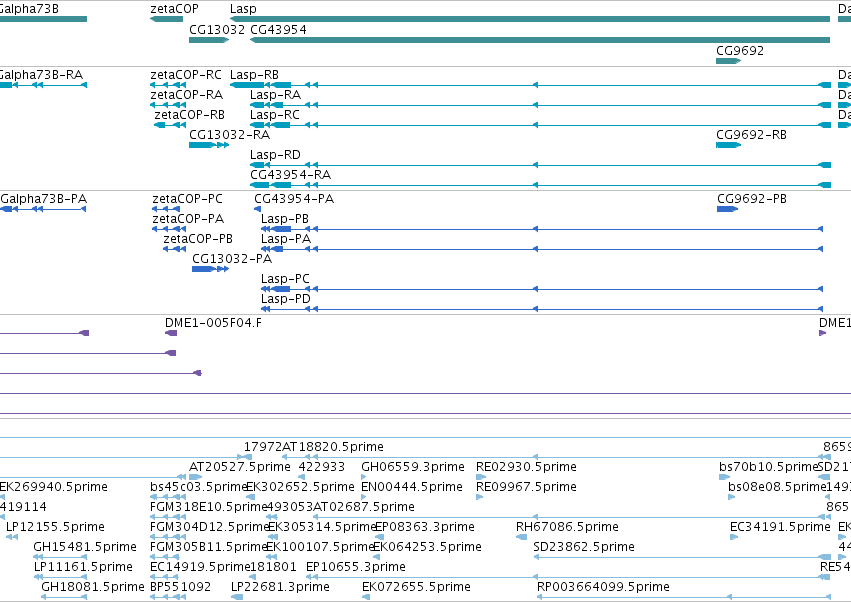Click the AT02687.5prime EST label
This screenshot has width=851, height=602.
click(x=364, y=507)
